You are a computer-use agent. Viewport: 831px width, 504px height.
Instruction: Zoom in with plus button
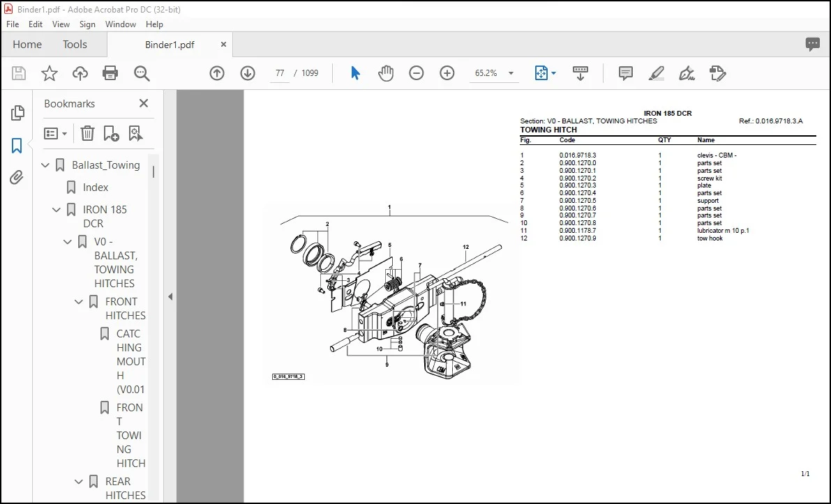[x=447, y=73]
